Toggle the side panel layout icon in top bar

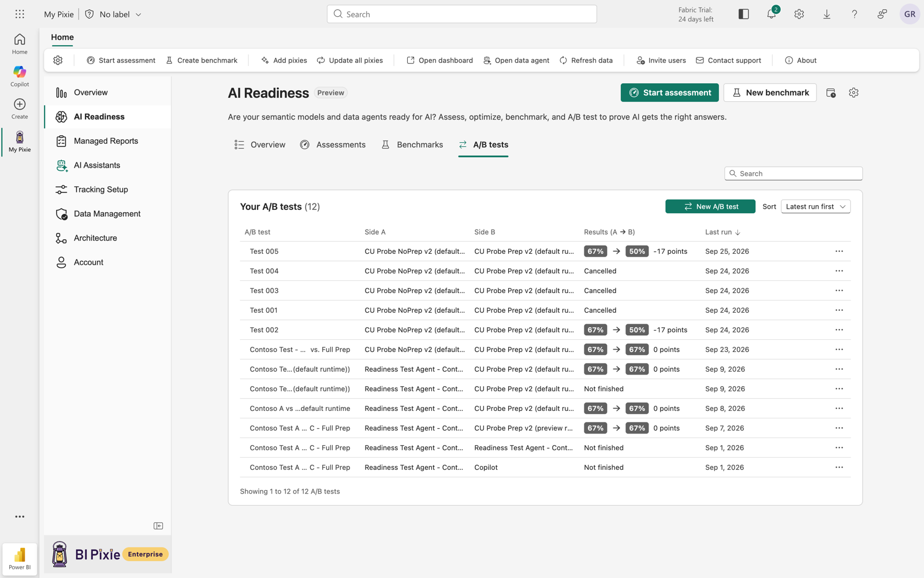[x=744, y=14]
